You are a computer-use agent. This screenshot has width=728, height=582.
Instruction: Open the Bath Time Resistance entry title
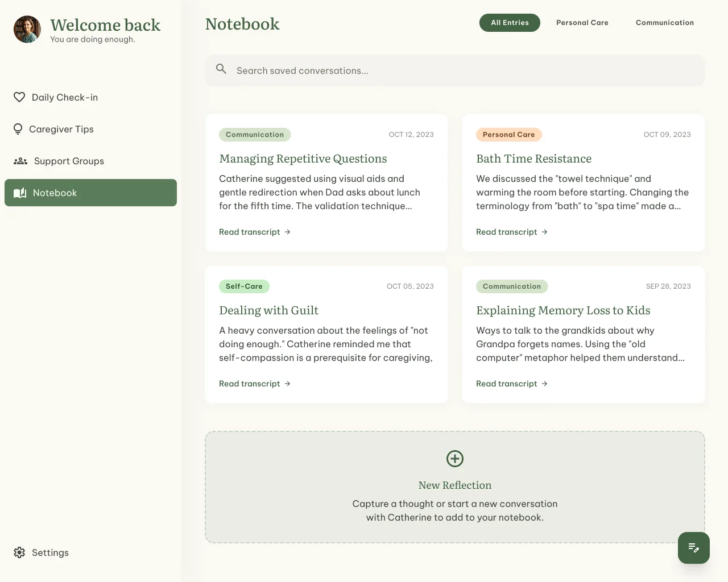[533, 159]
